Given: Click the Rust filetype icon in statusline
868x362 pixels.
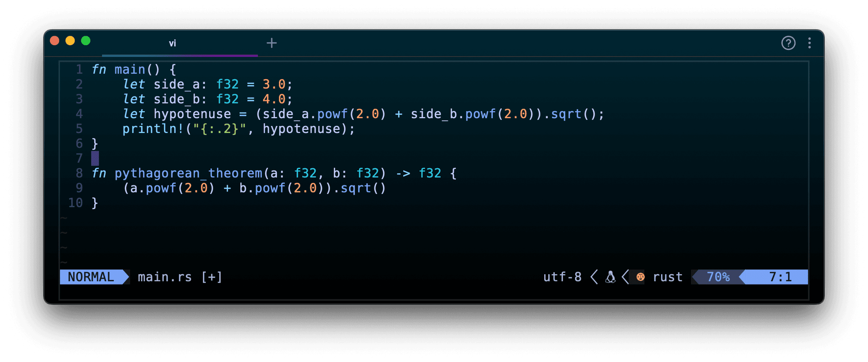Looking at the screenshot, I should pos(641,277).
